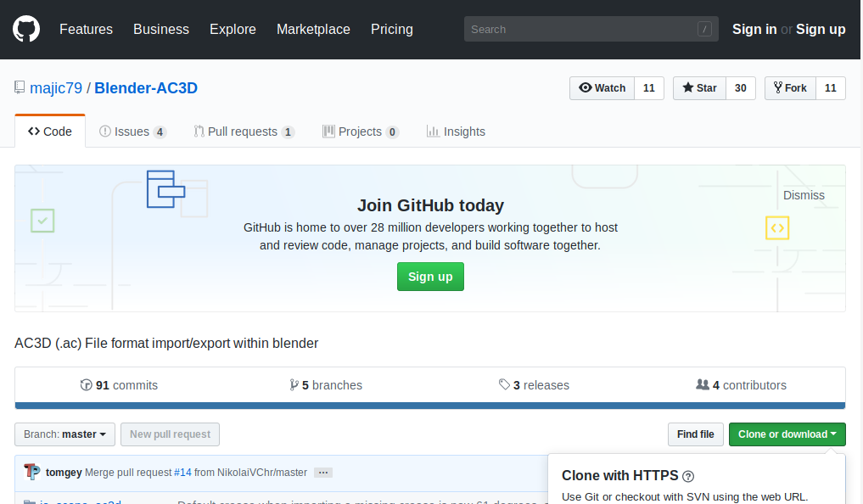
Task: Open the Find file button
Action: 696,434
